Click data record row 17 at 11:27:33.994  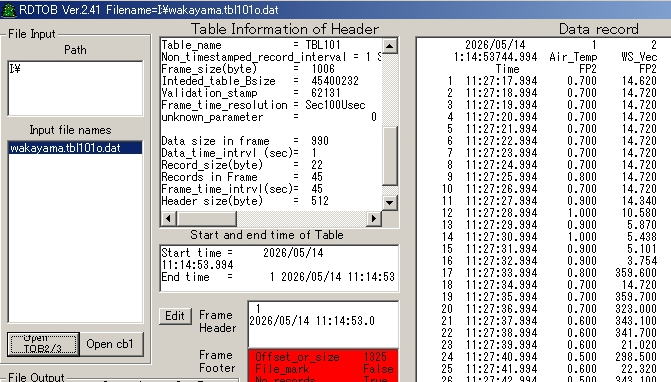pos(550,272)
